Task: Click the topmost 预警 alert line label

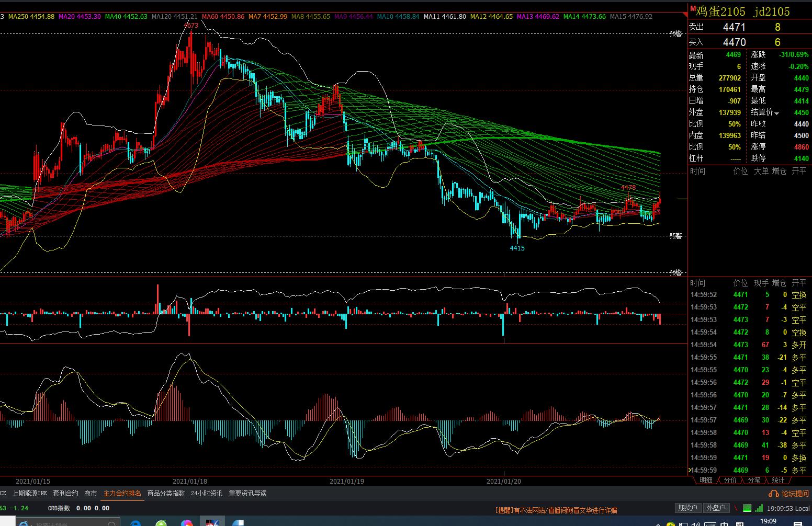Action: tap(676, 33)
